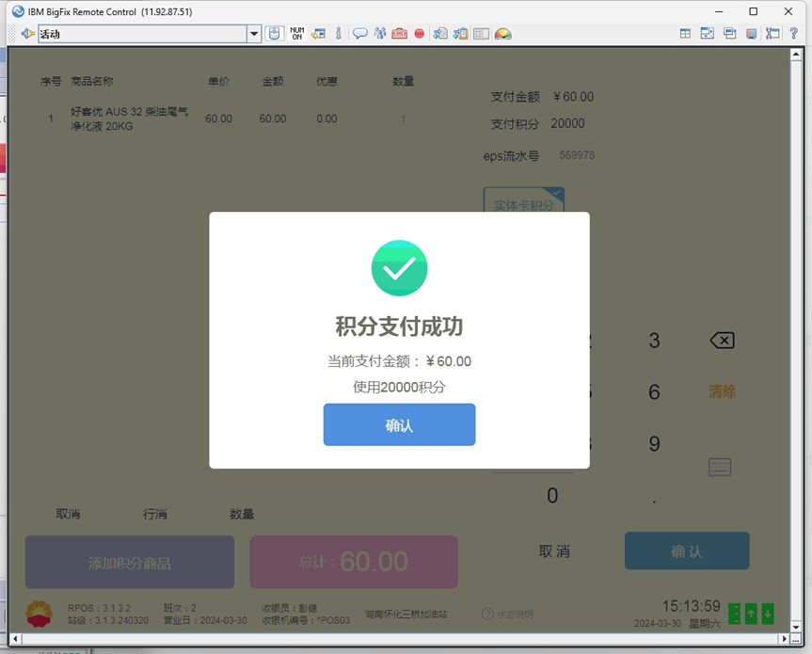This screenshot has height=654, width=812.
Task: Click the backspace key icon on keypad
Action: click(x=722, y=341)
